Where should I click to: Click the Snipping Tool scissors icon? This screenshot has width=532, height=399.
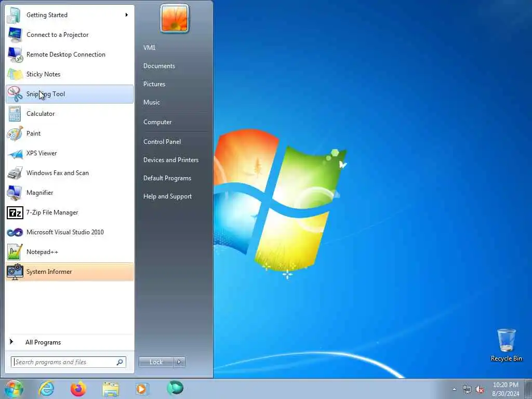coord(15,94)
